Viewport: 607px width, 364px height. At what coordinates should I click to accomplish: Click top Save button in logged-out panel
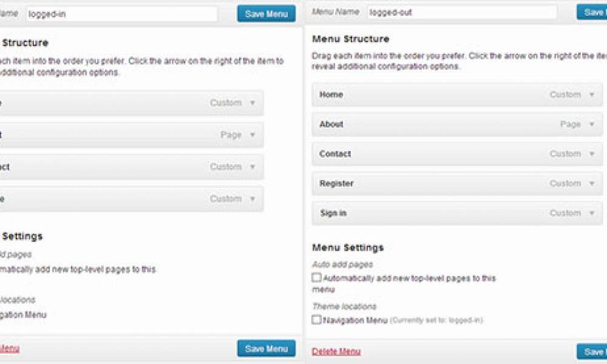click(x=592, y=12)
